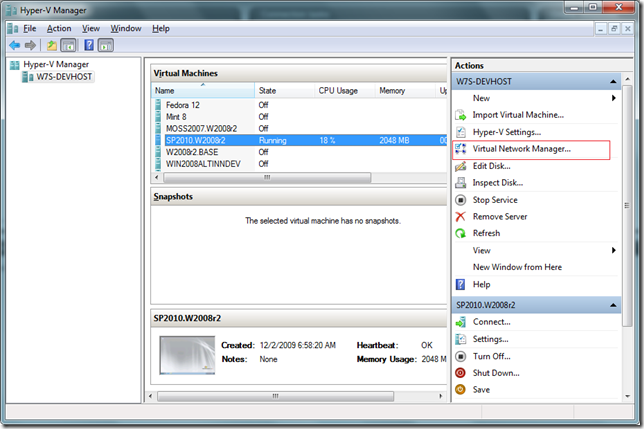Open the Window menu
The width and height of the screenshot is (644, 429).
[x=126, y=29]
